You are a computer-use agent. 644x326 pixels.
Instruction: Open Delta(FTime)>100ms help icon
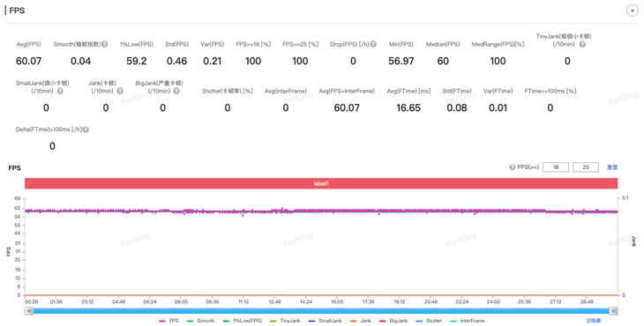point(86,130)
